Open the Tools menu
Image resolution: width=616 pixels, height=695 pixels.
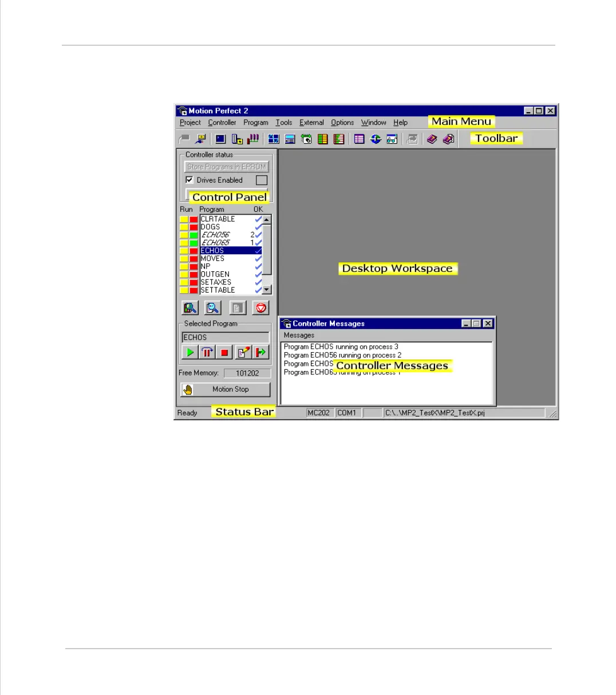[x=284, y=123]
